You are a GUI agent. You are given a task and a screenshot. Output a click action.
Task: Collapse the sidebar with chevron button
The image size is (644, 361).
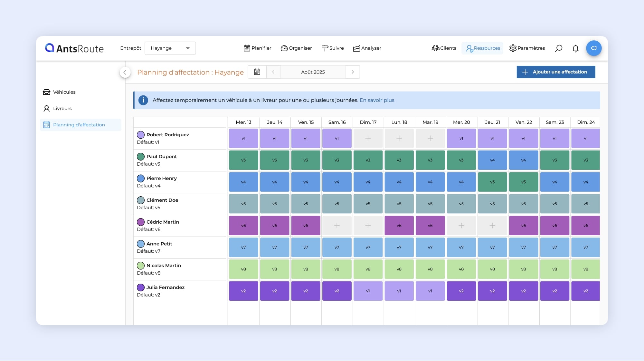coord(125,72)
